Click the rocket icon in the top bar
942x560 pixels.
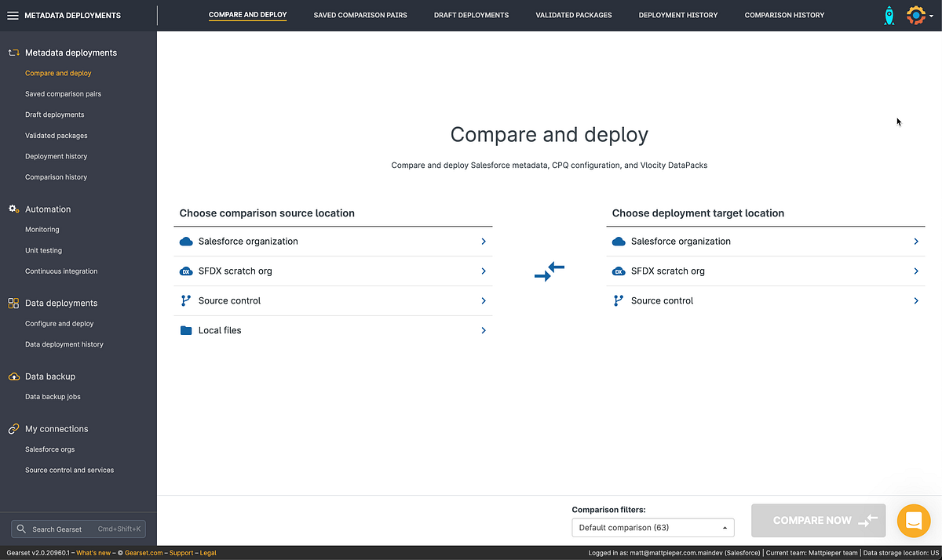coord(889,14)
